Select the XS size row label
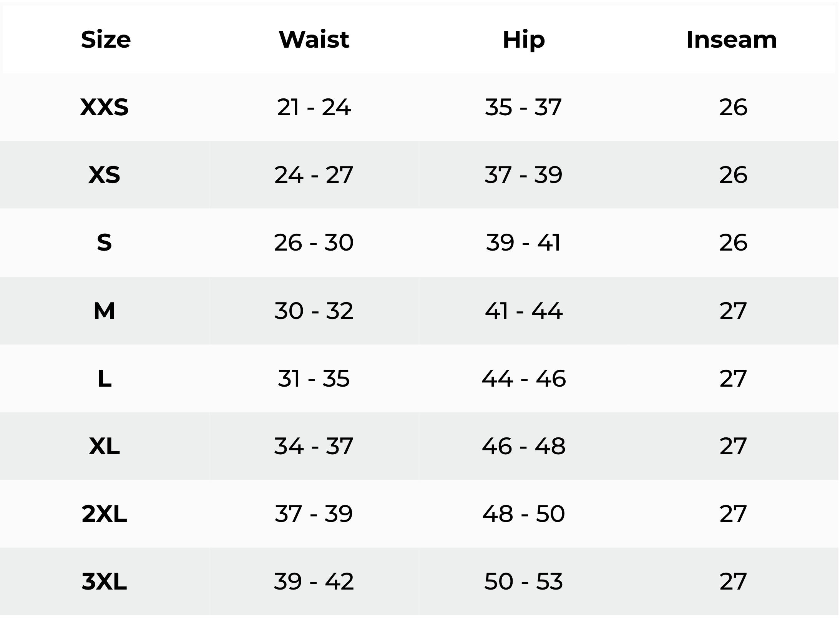 coord(104,175)
